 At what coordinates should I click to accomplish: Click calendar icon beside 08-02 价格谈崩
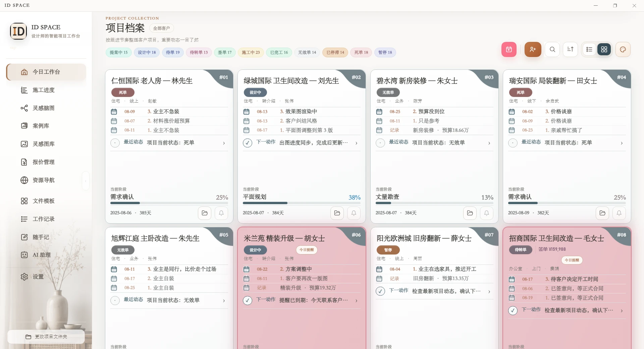pyautogui.click(x=512, y=112)
